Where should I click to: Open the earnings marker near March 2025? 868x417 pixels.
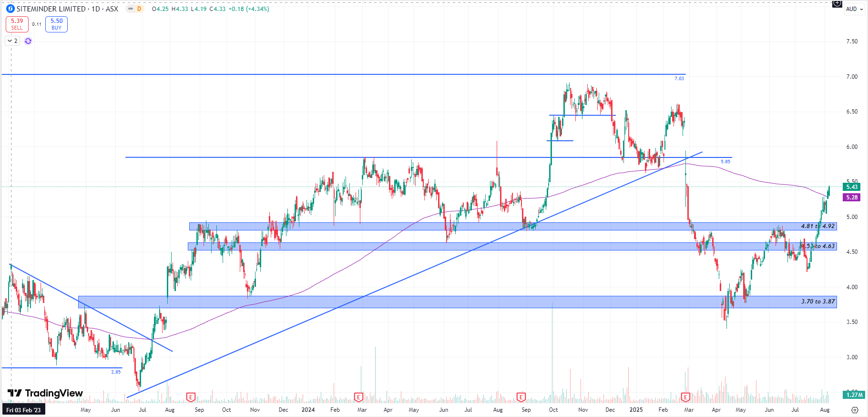click(x=685, y=397)
